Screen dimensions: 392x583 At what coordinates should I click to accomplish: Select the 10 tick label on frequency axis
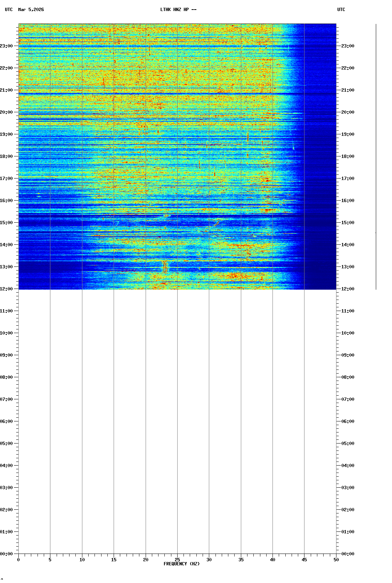click(82, 560)
